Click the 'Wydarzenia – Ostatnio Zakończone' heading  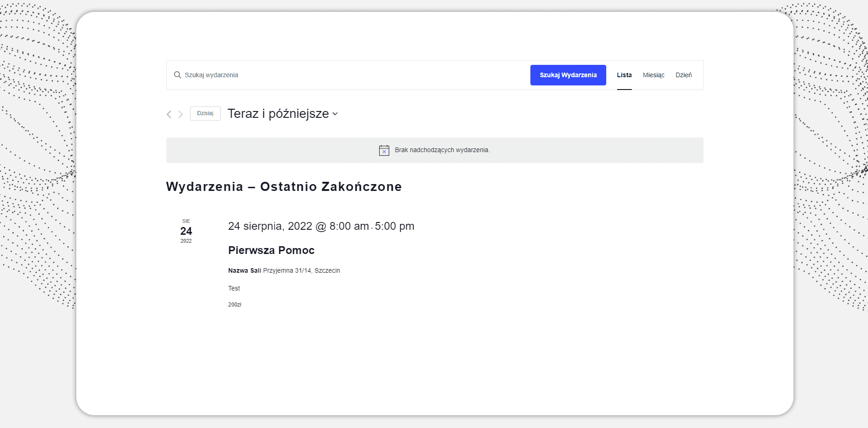[284, 186]
